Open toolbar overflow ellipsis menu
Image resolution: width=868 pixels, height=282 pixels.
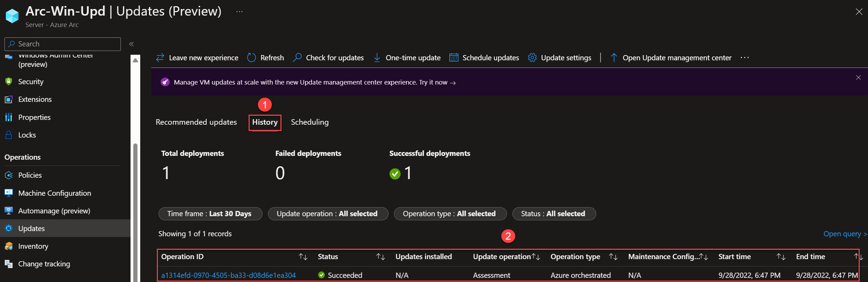pyautogui.click(x=745, y=58)
